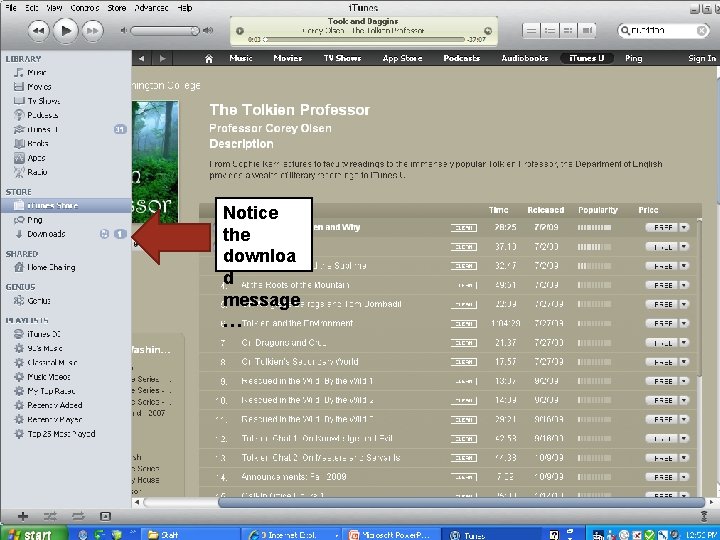Navigate back in the store

[142, 58]
